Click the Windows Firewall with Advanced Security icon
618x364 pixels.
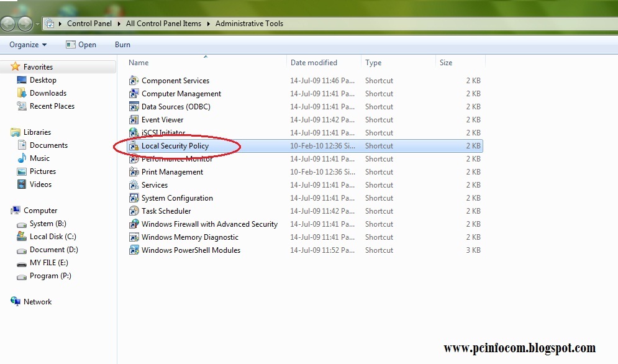[134, 224]
